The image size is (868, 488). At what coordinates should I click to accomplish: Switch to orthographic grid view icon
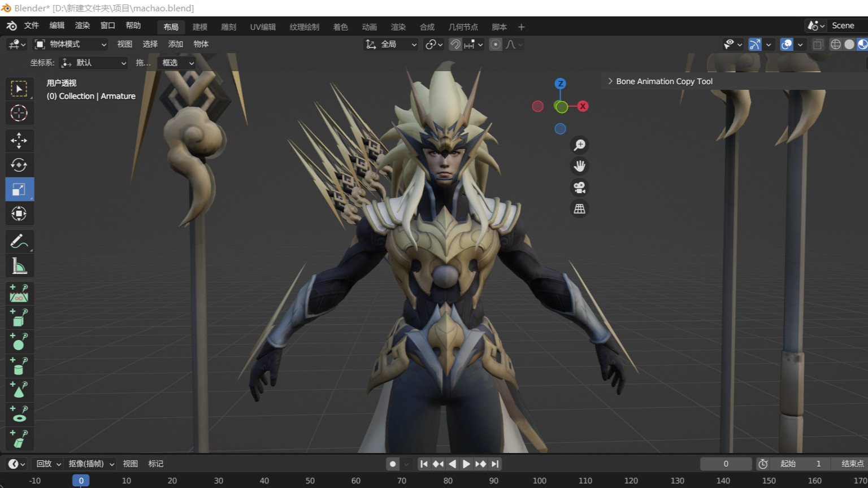click(x=579, y=209)
